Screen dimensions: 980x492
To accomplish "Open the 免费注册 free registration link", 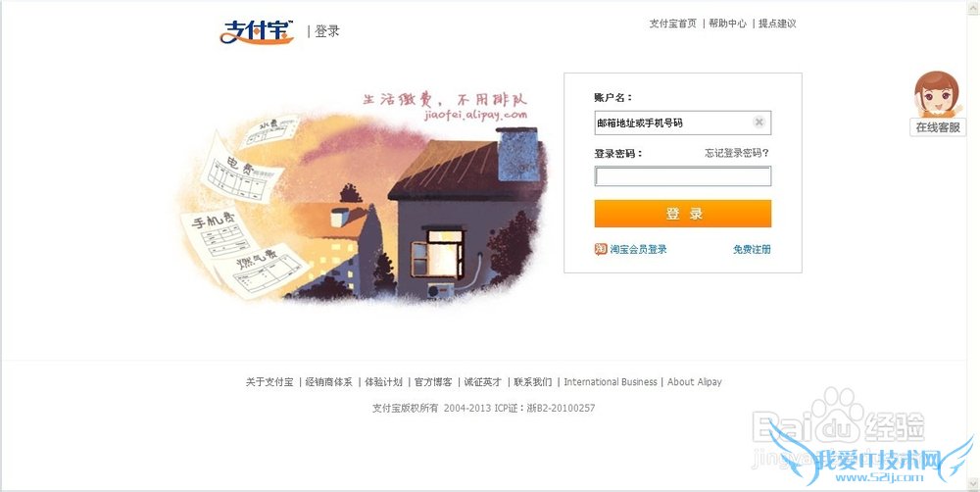I will coord(752,250).
